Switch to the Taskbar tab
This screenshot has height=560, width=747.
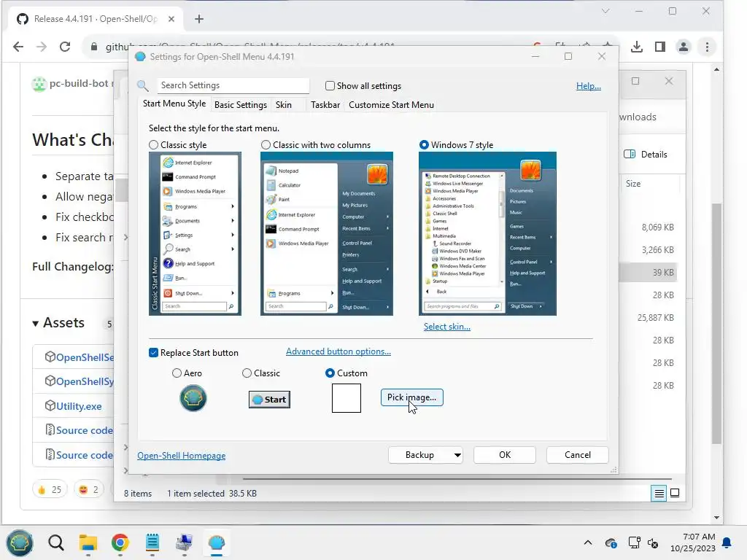[325, 105]
